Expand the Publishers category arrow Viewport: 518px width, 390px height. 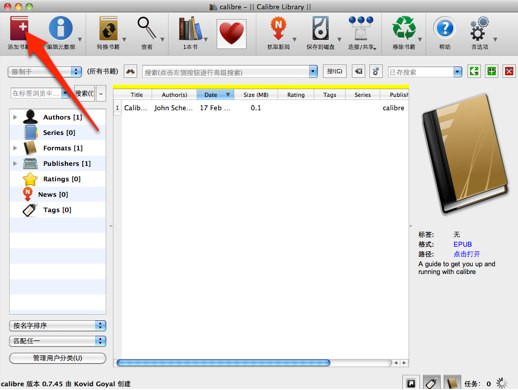pos(15,163)
